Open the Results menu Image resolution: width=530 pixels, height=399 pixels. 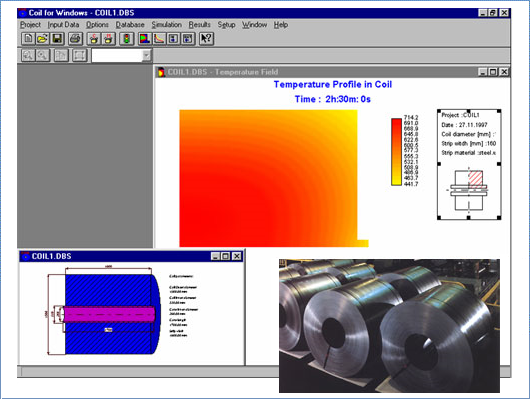pos(199,25)
